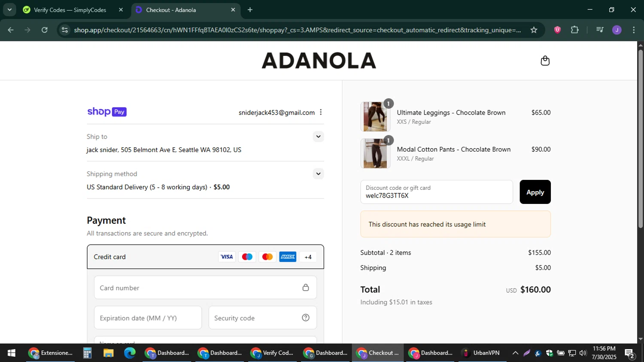Open the volume control in system tray

pos(583,353)
